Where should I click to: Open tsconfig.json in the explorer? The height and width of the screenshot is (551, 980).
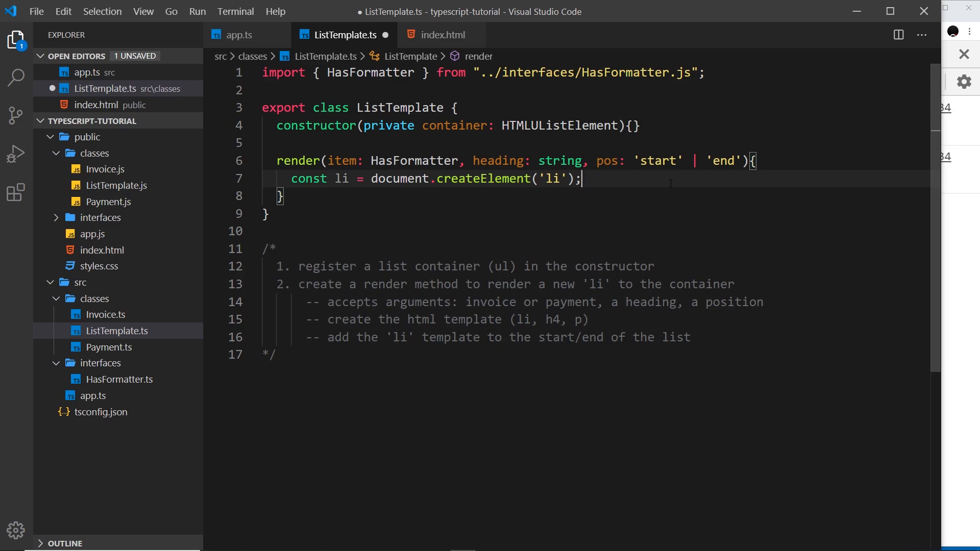[x=101, y=412]
